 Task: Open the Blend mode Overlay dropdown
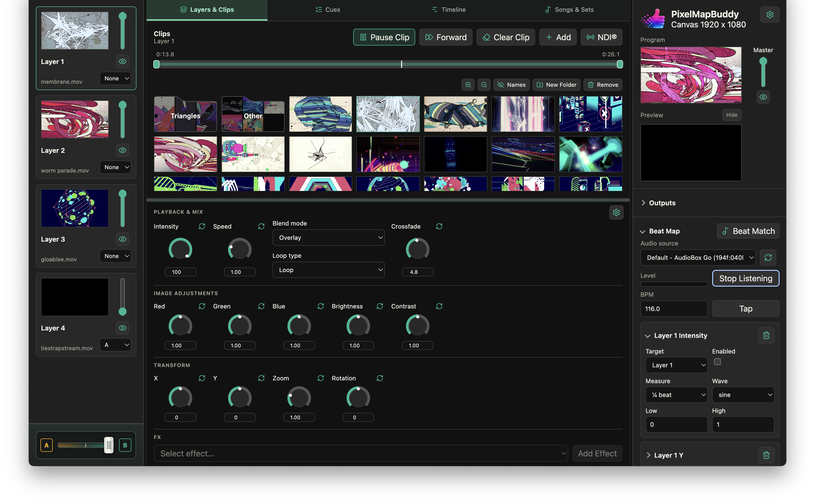328,238
